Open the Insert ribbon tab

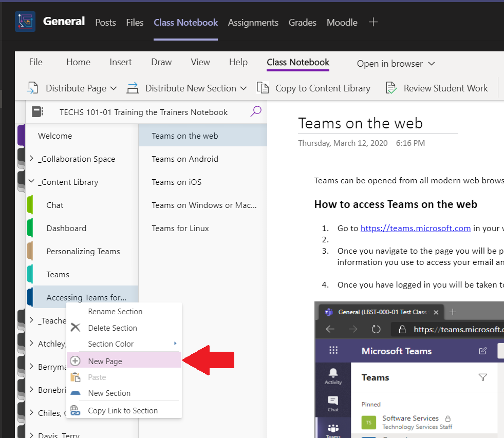(120, 62)
